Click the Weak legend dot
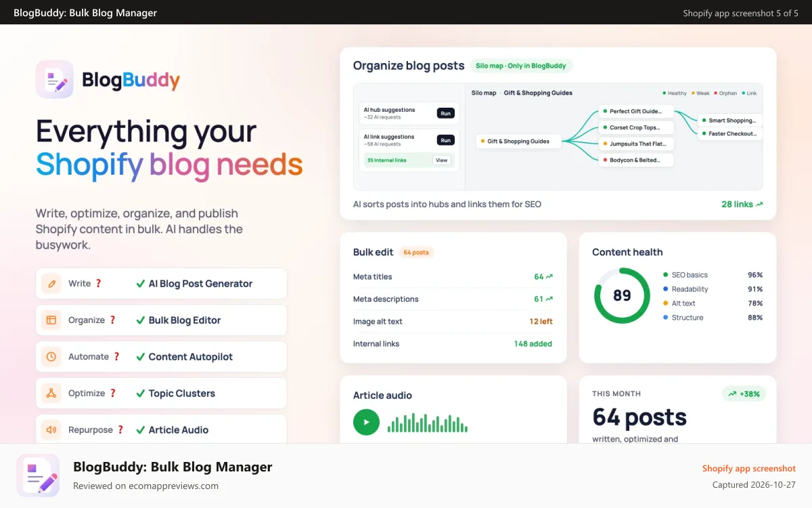812x508 pixels. pyautogui.click(x=693, y=93)
